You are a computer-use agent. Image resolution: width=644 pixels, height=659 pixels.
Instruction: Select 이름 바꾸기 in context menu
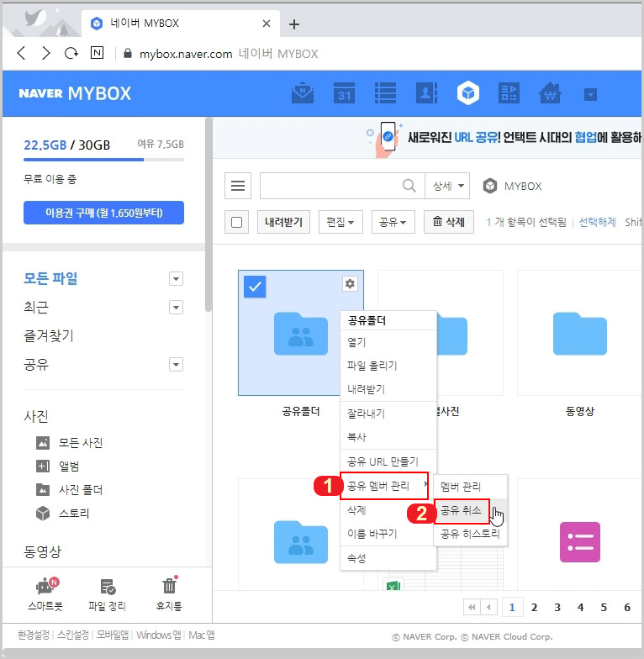tap(388, 534)
